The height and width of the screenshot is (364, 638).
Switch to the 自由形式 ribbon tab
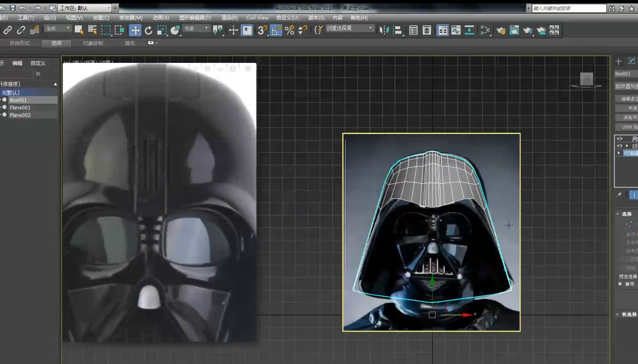click(x=20, y=43)
